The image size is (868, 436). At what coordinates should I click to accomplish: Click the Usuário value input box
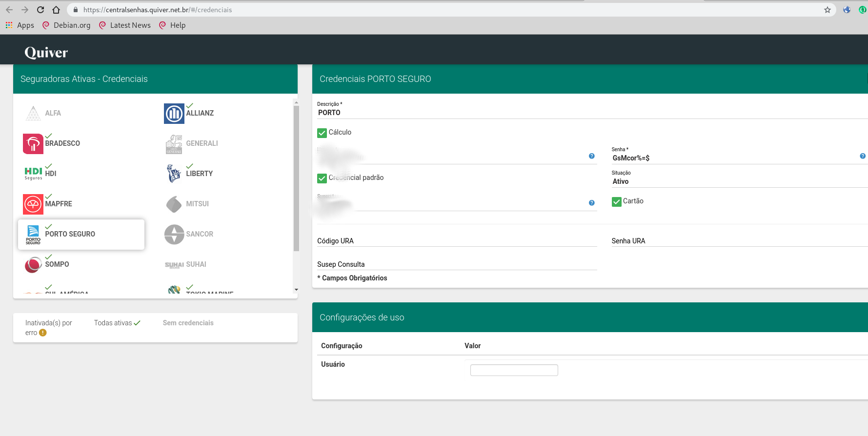click(x=514, y=370)
